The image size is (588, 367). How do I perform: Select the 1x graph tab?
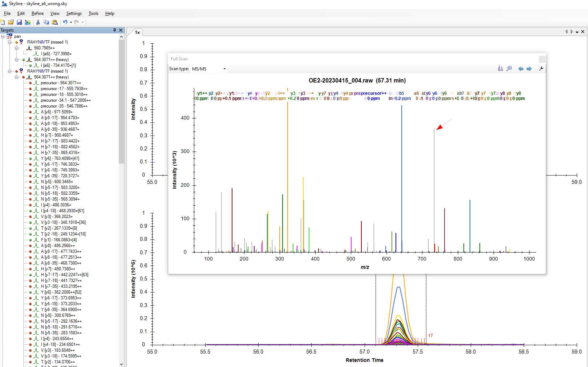(x=137, y=32)
